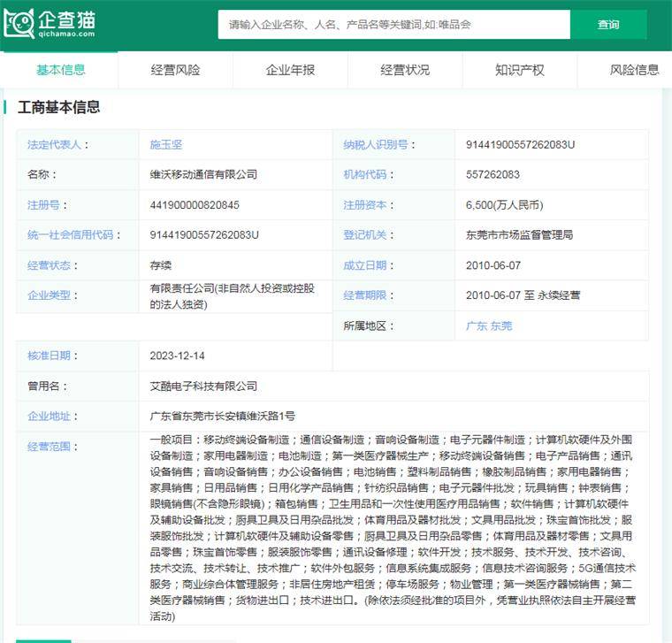Switch to the 经营状况 tab

pos(405,70)
